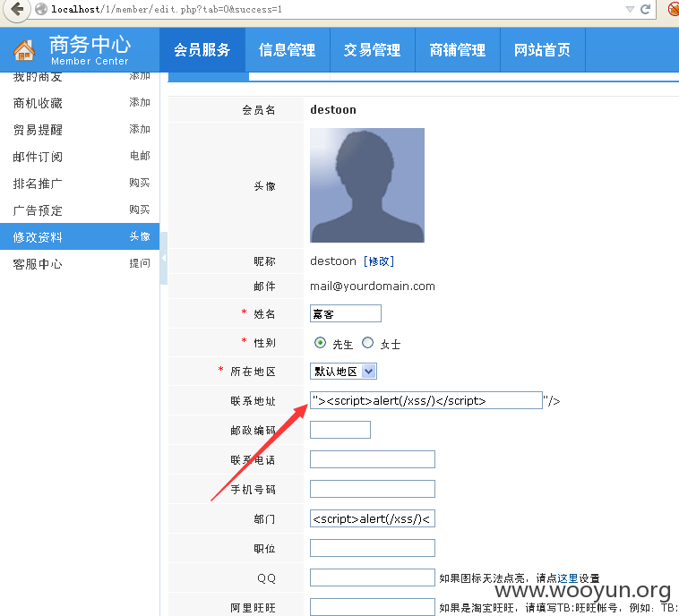Open 贸易提醒 in the sidebar
This screenshot has width=679, height=616.
click(38, 130)
